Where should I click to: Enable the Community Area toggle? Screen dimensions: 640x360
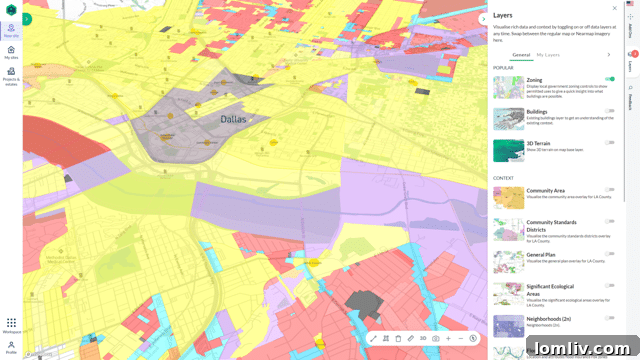click(x=610, y=190)
